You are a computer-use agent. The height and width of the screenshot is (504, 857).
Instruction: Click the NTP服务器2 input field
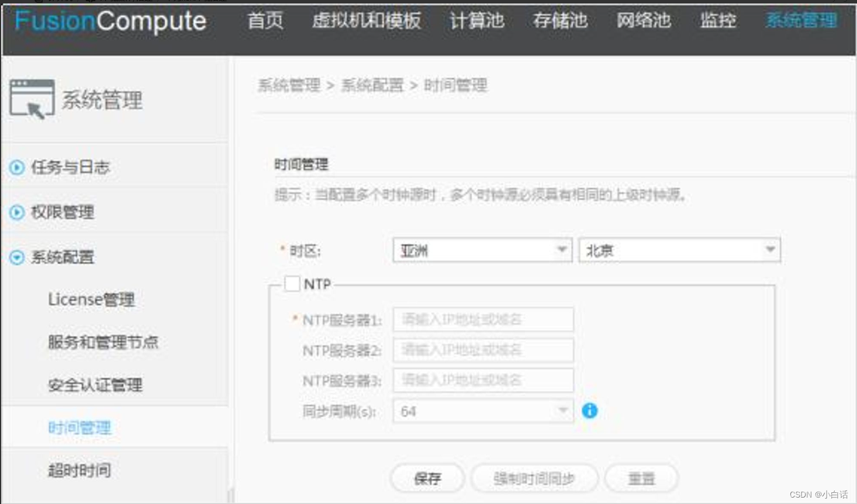click(x=483, y=350)
